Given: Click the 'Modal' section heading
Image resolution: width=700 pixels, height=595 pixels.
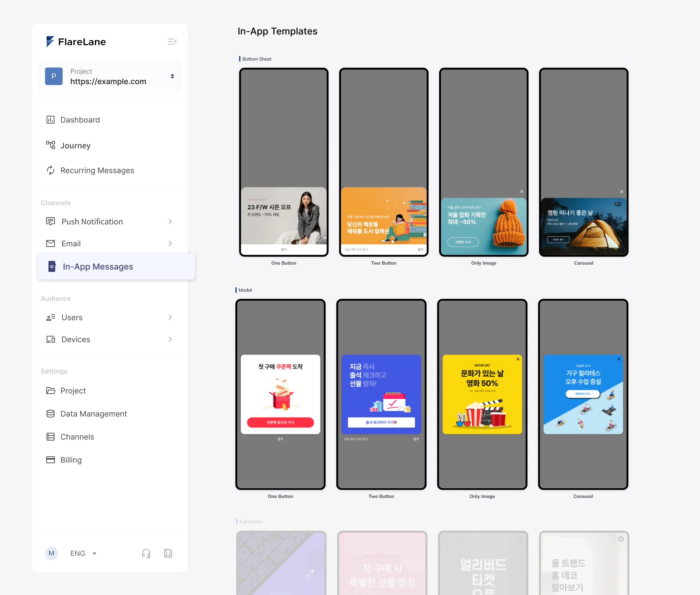Looking at the screenshot, I should point(245,290).
